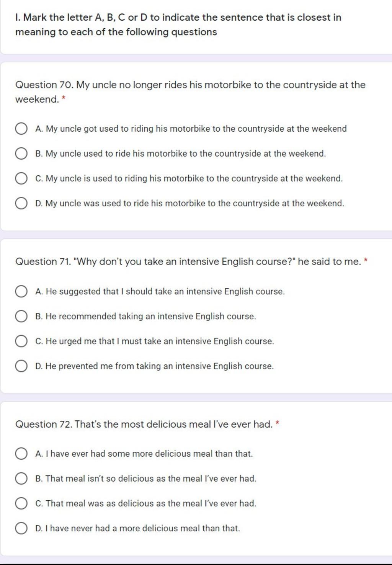Pick 'That meal was as delicious' option C
392x565 pixels.
coord(21,503)
